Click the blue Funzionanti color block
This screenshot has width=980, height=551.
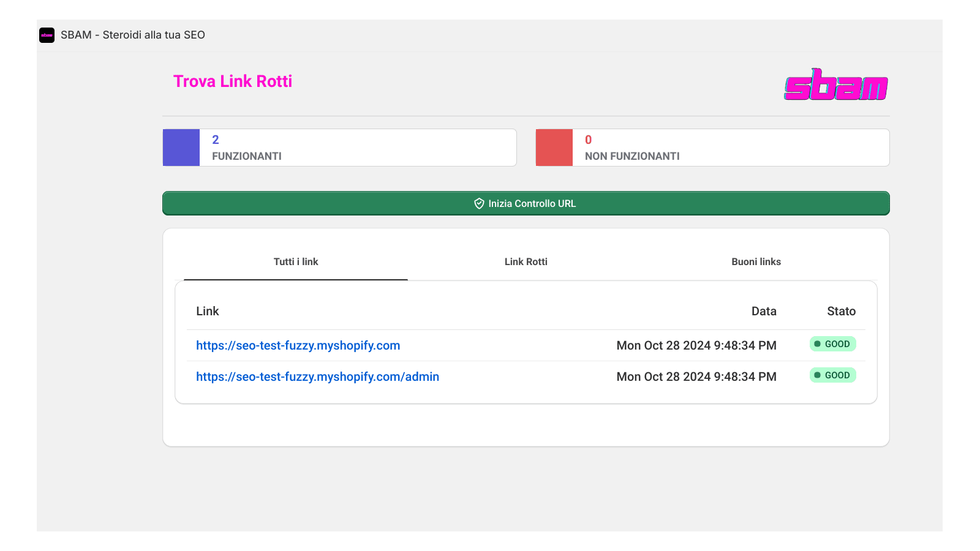(x=181, y=148)
